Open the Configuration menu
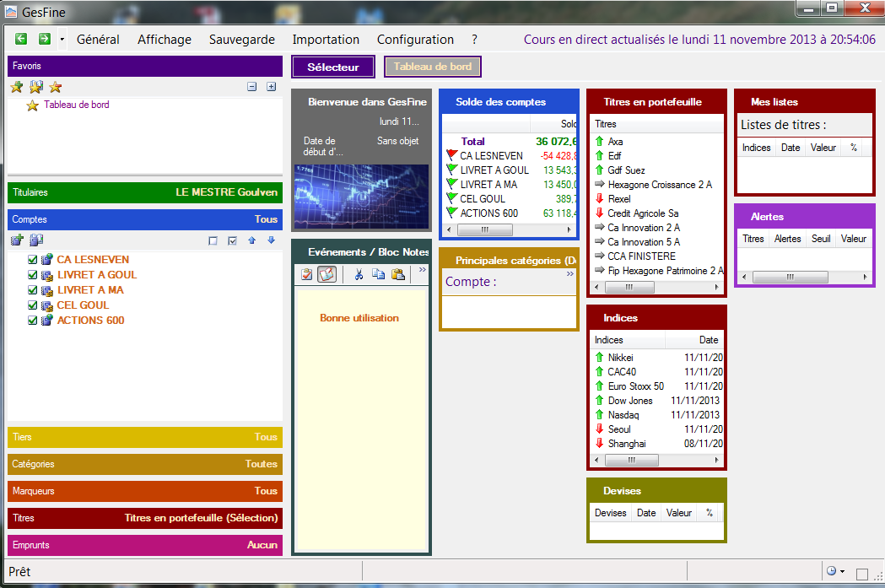Screen dimensions: 885x588 point(415,40)
